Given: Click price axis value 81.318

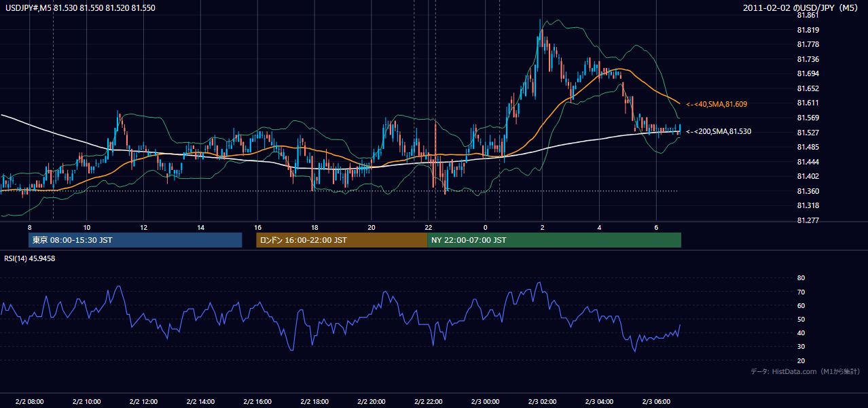Looking at the screenshot, I should point(808,205).
